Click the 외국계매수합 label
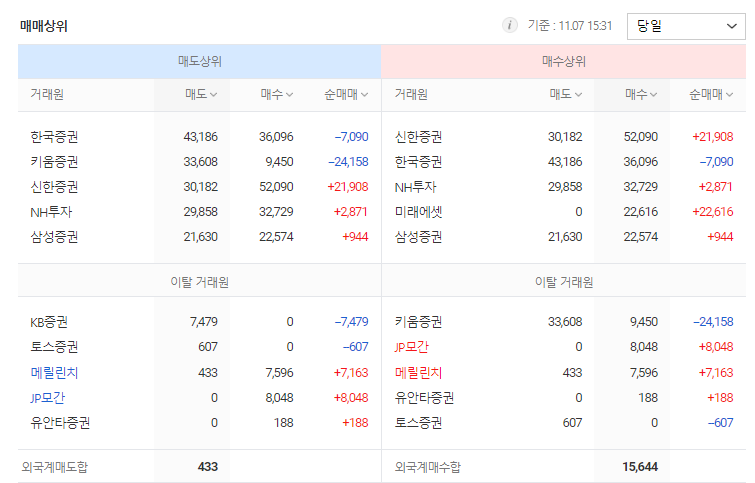Screen dimensions: 755x483 (x=428, y=467)
